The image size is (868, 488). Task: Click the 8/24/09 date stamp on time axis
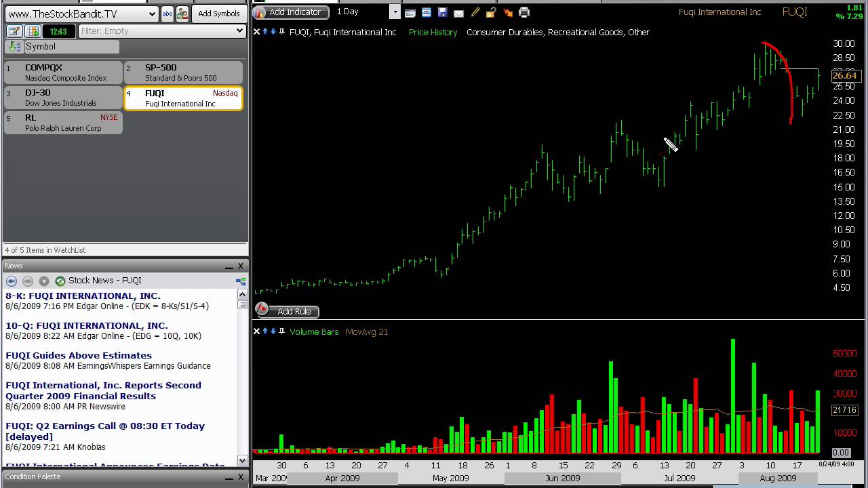836,464
